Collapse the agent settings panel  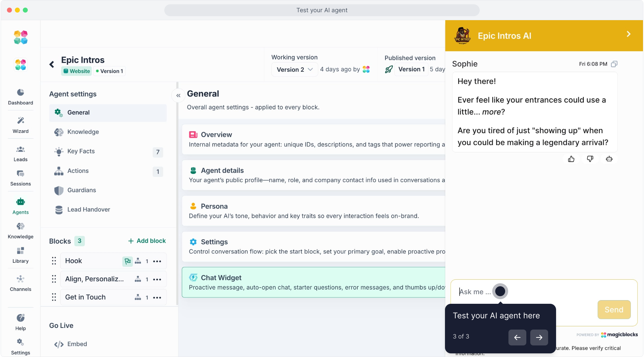coord(178,96)
